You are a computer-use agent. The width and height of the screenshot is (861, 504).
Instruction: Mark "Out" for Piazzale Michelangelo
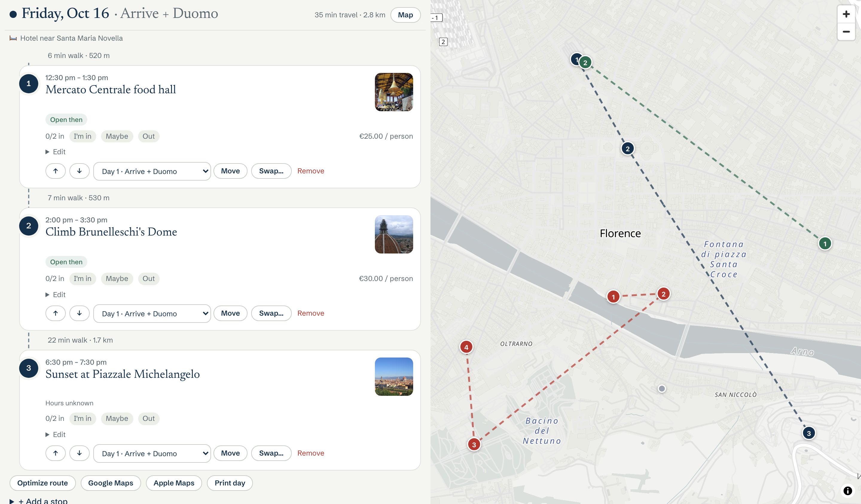tap(149, 418)
